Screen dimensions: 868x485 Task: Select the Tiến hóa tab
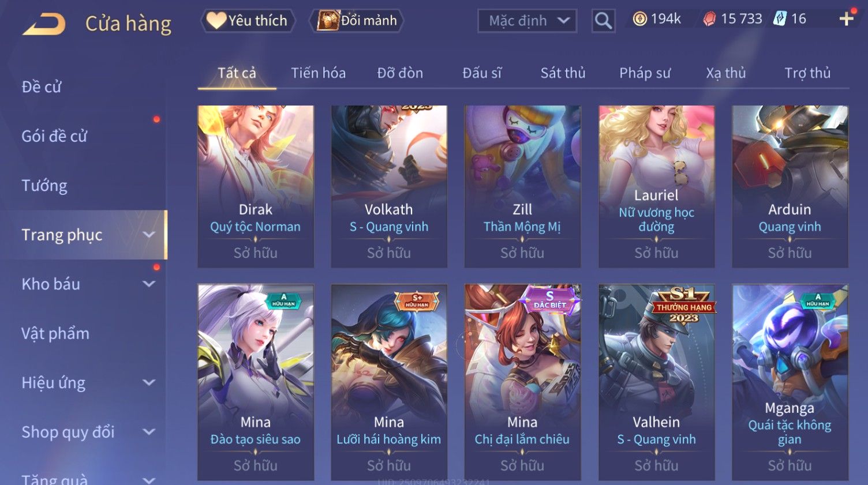pyautogui.click(x=318, y=73)
